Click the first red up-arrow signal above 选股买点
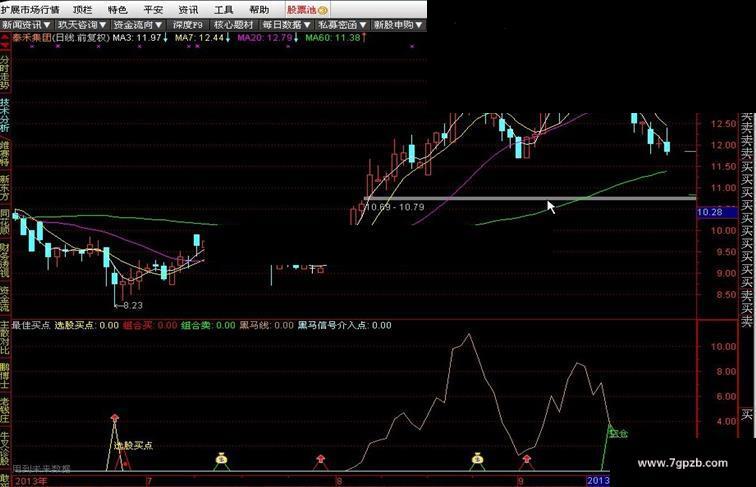The image size is (756, 487). click(x=114, y=418)
